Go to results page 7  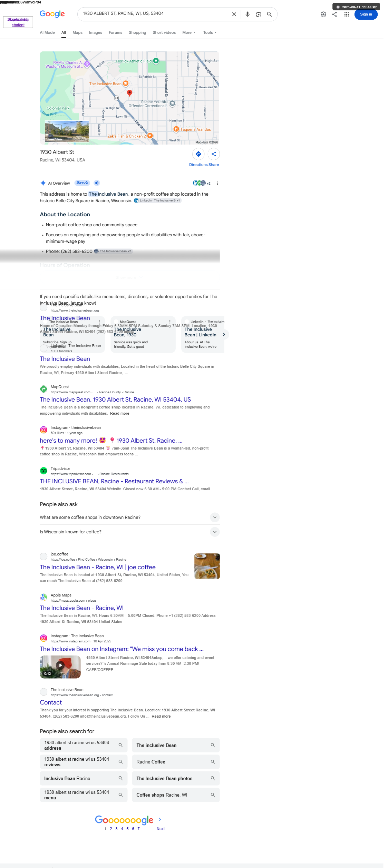[138, 829]
